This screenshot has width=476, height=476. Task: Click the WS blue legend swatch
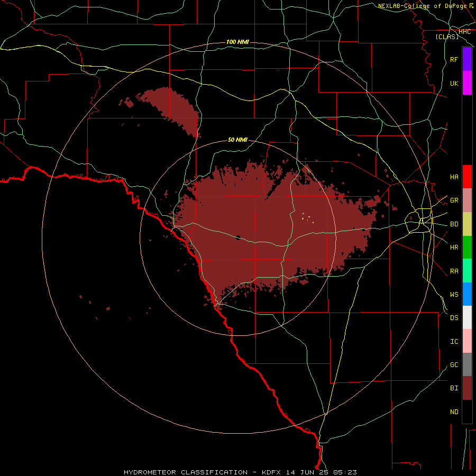467,294
